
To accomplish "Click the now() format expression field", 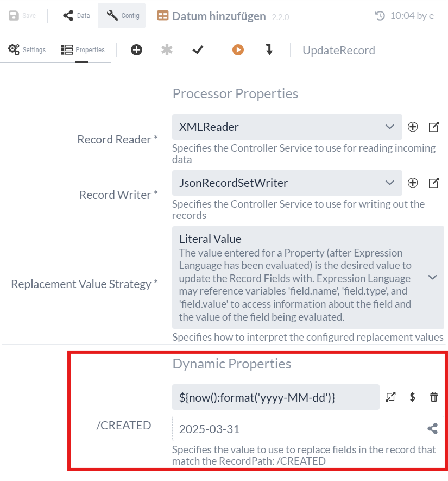I will (272, 397).
